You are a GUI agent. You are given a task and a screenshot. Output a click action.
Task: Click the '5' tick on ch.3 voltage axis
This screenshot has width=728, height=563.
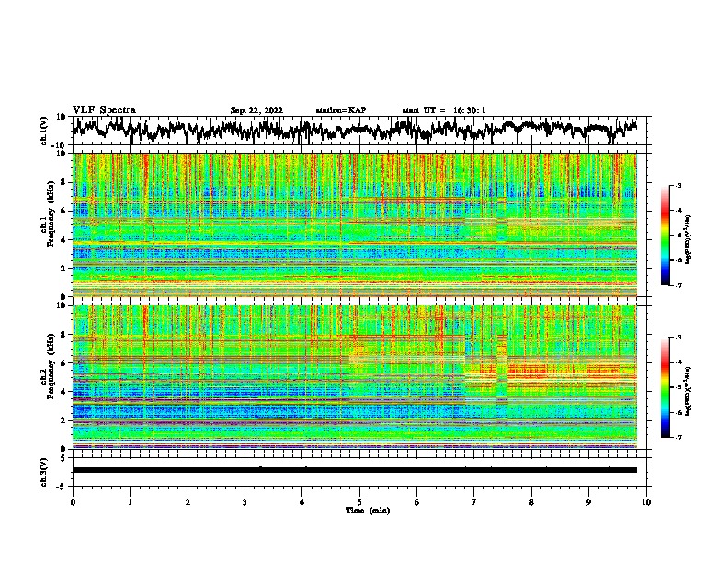coord(64,458)
